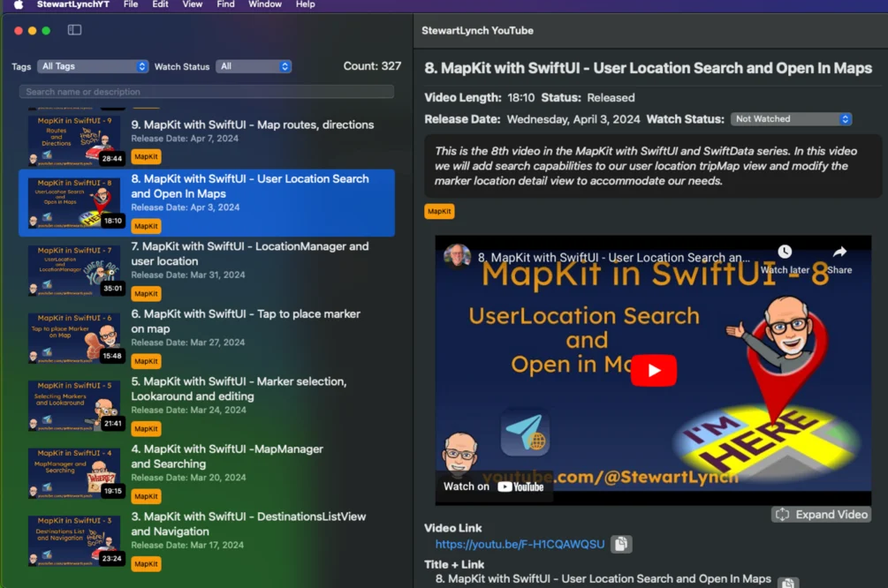Select video 6 Tap to place marker thumbnail
The image size is (888, 588).
click(74, 337)
